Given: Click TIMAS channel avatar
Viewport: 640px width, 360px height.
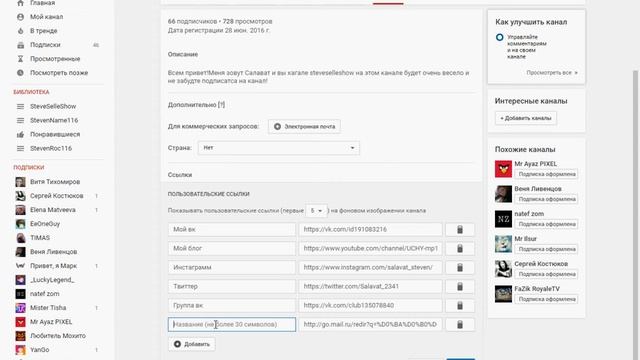Looking at the screenshot, I should 20,238.
